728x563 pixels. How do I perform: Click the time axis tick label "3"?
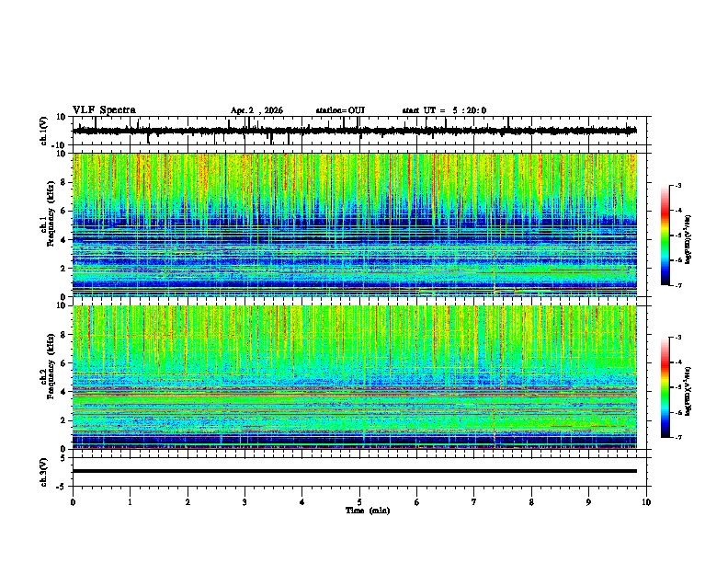coord(245,502)
